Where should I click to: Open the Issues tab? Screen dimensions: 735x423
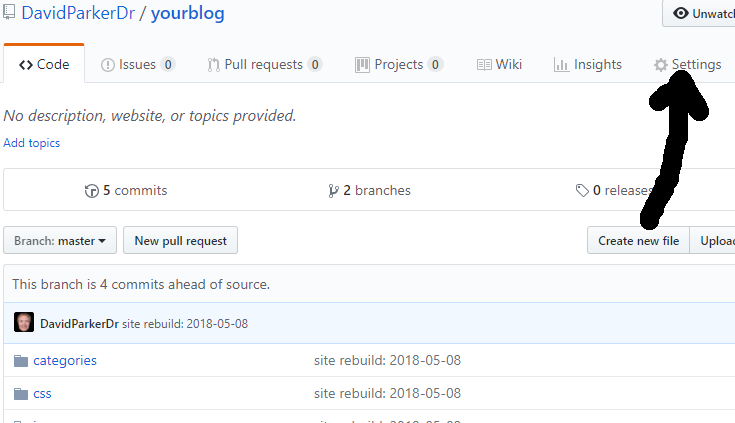[138, 64]
